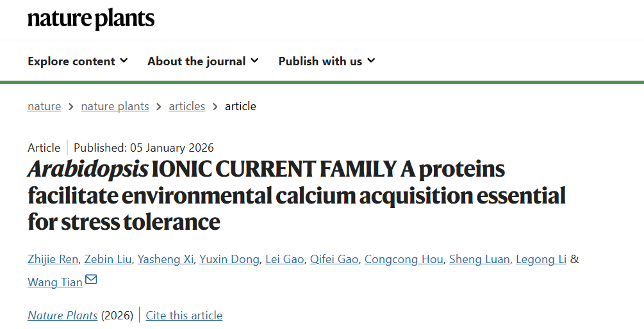644x329 pixels.
Task: Navigate to the articles breadcrumb
Action: click(x=186, y=106)
